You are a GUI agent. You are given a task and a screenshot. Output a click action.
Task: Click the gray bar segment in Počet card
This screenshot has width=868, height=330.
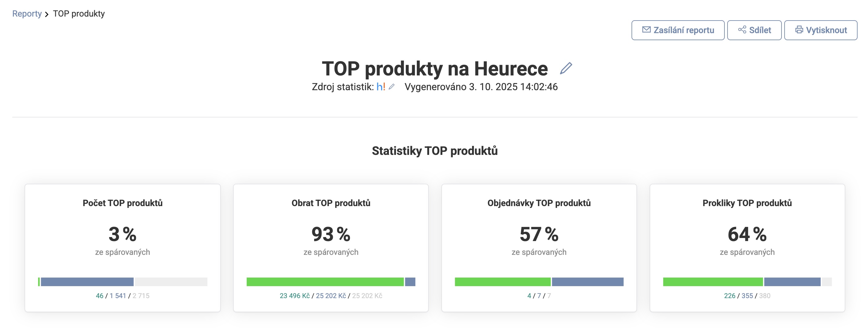tap(171, 282)
